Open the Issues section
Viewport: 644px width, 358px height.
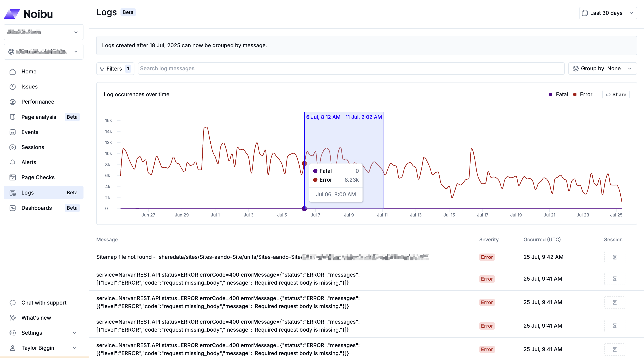(29, 87)
